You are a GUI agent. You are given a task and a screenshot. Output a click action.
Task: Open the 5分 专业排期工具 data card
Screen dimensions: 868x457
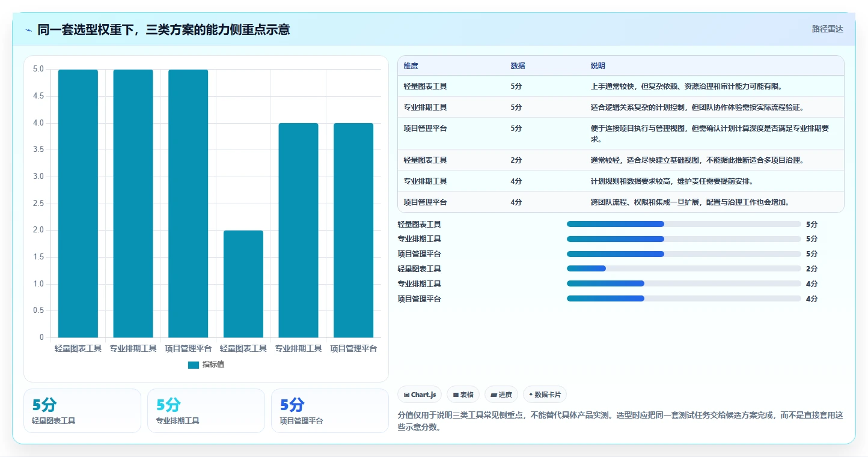click(206, 411)
